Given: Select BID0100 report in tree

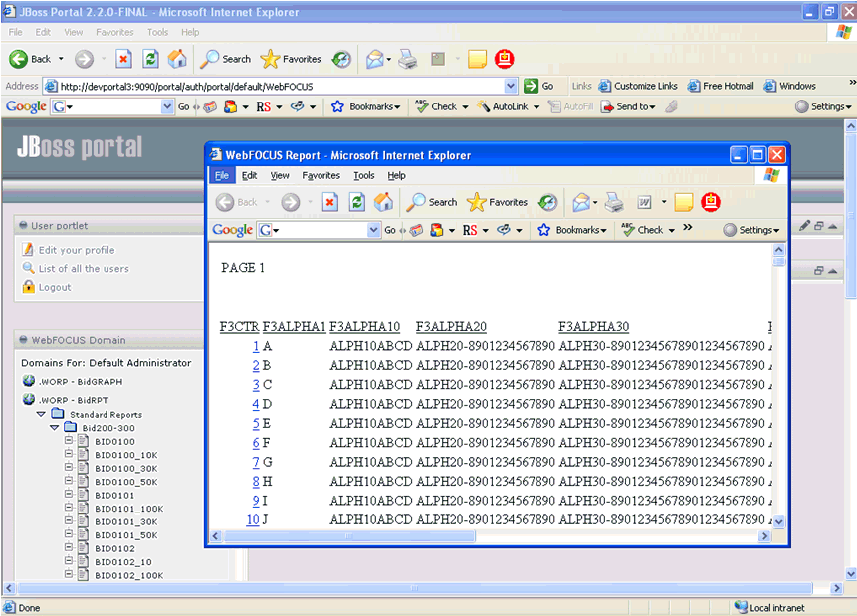Looking at the screenshot, I should 114,441.
